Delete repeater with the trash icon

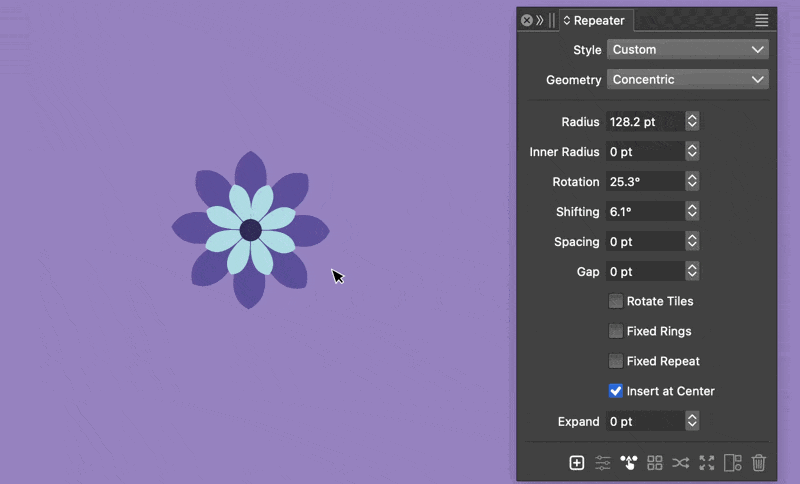click(x=759, y=462)
